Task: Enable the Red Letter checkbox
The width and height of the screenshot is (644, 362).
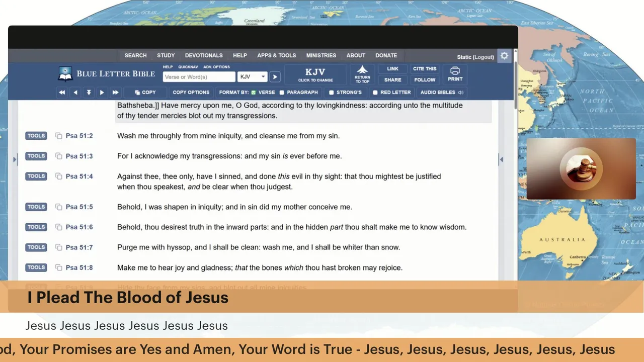Action: pyautogui.click(x=375, y=93)
